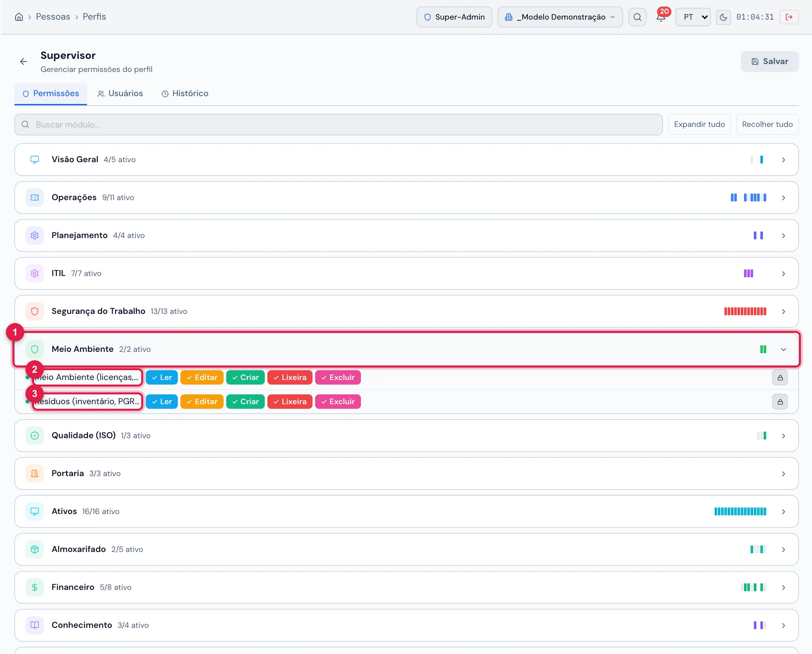812x654 pixels.
Task: Click the Salvar button
Action: [x=770, y=61]
